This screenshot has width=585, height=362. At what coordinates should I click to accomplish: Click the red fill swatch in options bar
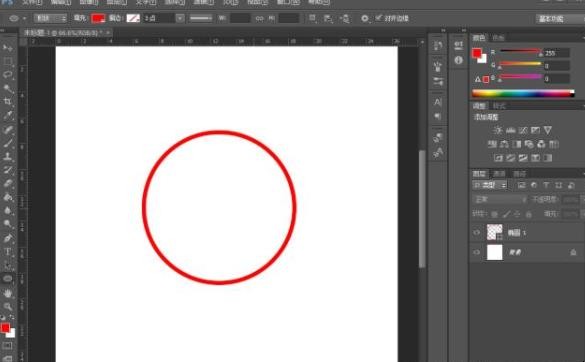(x=98, y=18)
